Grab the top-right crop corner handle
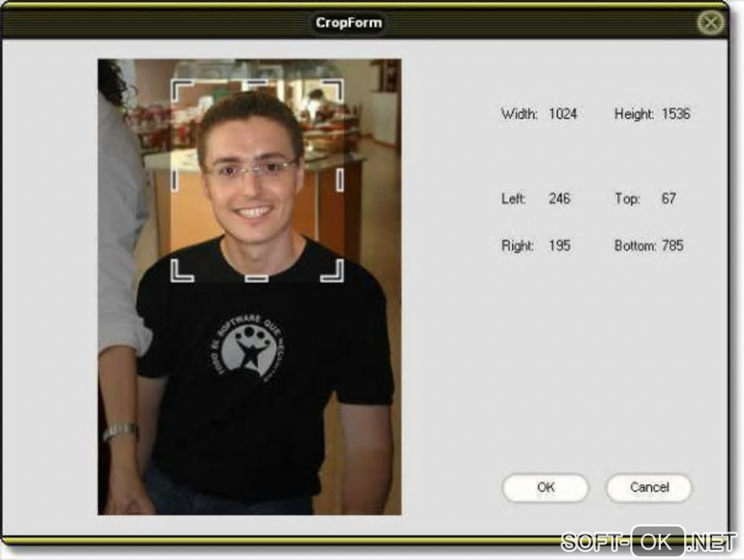 point(333,90)
